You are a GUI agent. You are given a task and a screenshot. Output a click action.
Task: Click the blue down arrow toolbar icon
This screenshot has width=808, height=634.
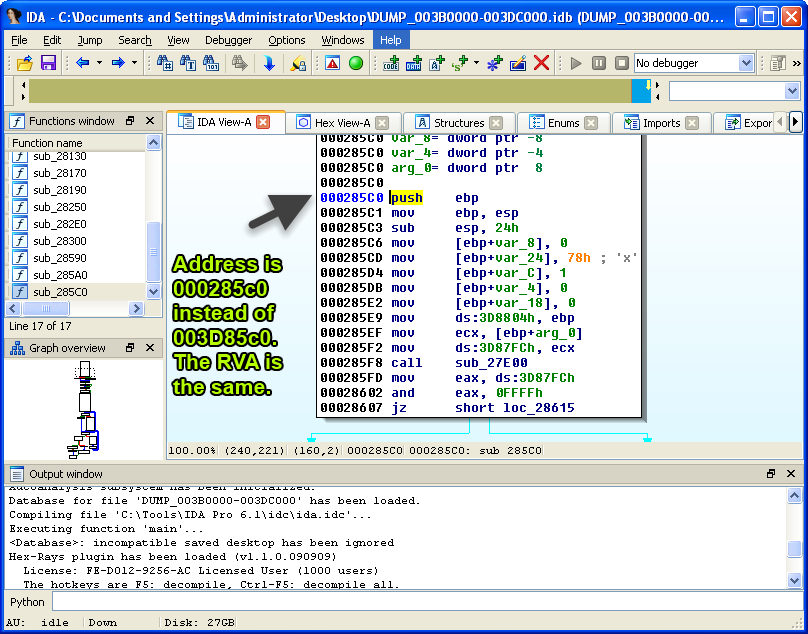click(269, 63)
